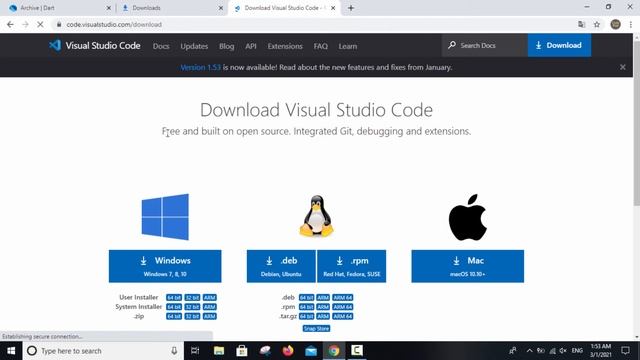Select System Installer 32 bit
640x360 pixels.
192,307
